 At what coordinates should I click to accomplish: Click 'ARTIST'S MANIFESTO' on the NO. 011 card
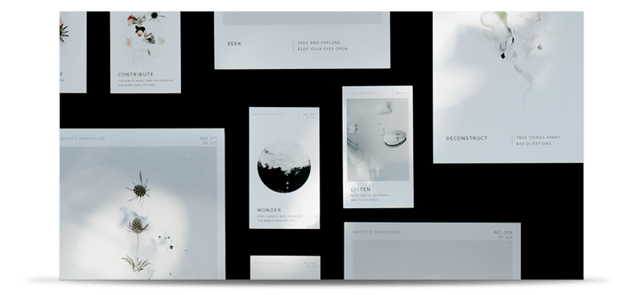click(82, 139)
